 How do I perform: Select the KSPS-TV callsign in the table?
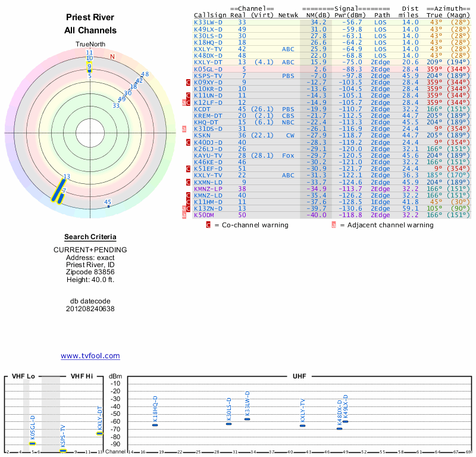[208, 76]
